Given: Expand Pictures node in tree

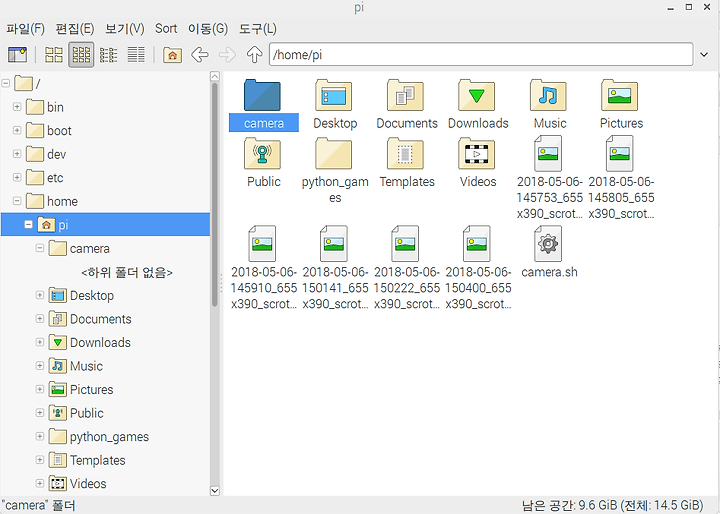Looking at the screenshot, I should click(40, 389).
